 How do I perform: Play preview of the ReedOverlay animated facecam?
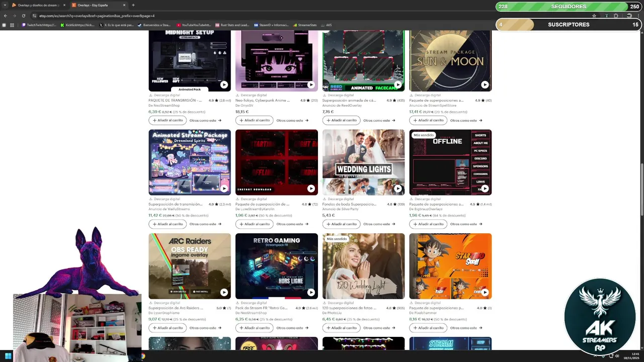[398, 84]
